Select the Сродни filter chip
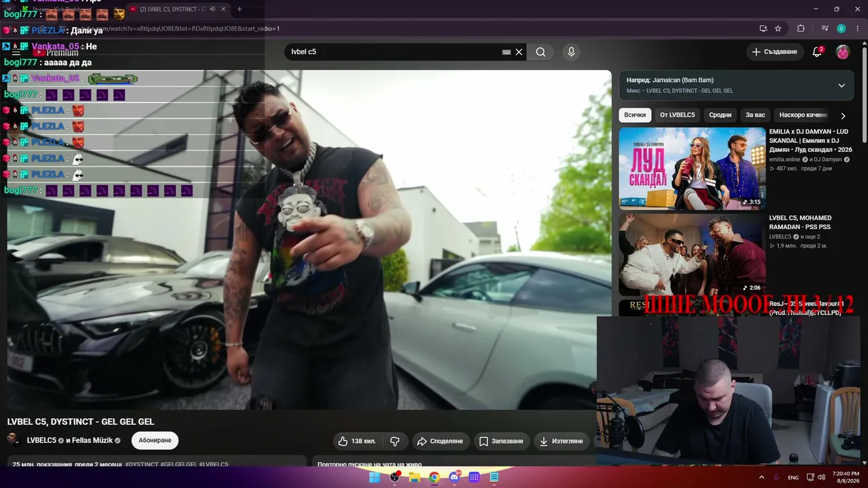Screen dimensions: 868x488 720,115
